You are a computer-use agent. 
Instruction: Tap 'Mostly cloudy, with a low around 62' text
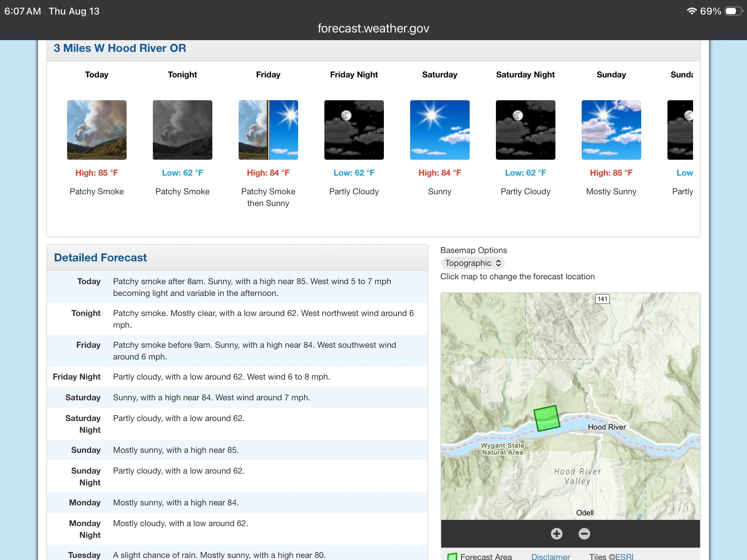tap(181, 523)
